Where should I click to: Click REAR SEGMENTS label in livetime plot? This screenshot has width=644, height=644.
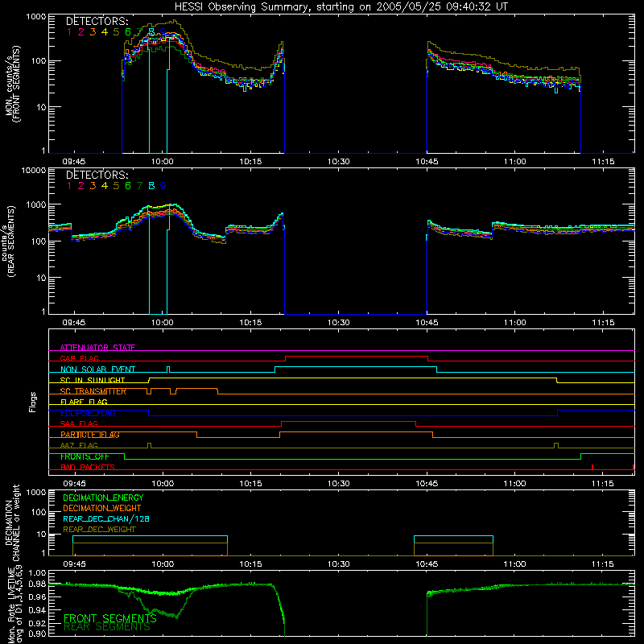click(107, 627)
